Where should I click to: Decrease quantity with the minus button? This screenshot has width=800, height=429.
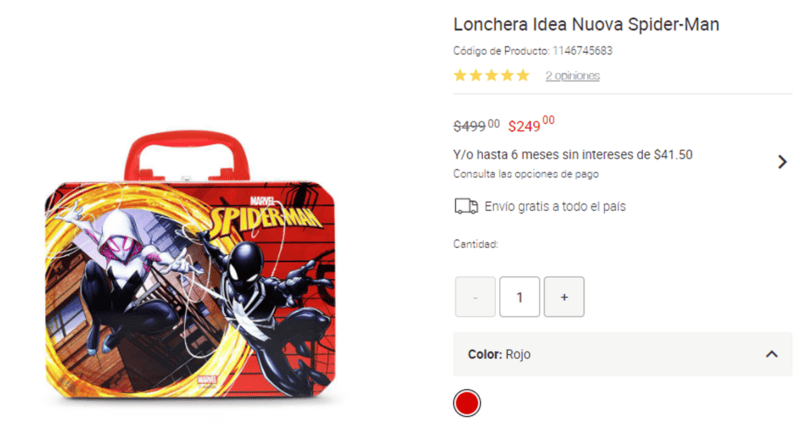pyautogui.click(x=475, y=297)
